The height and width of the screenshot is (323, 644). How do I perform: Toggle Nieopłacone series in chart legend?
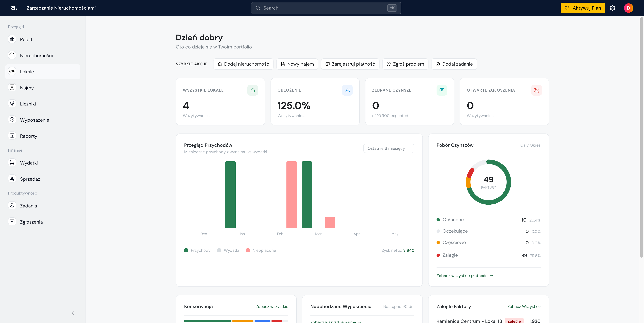coord(261,250)
